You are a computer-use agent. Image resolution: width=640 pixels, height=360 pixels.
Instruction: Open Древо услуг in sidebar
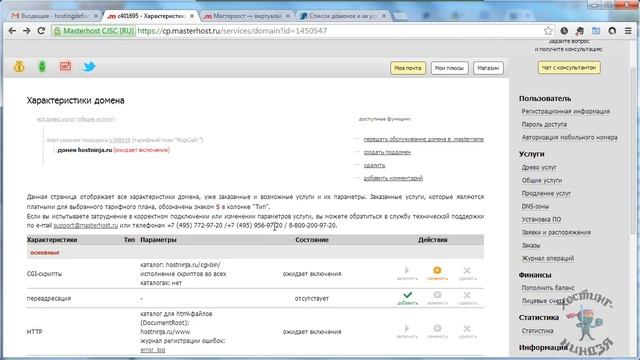[539, 167]
